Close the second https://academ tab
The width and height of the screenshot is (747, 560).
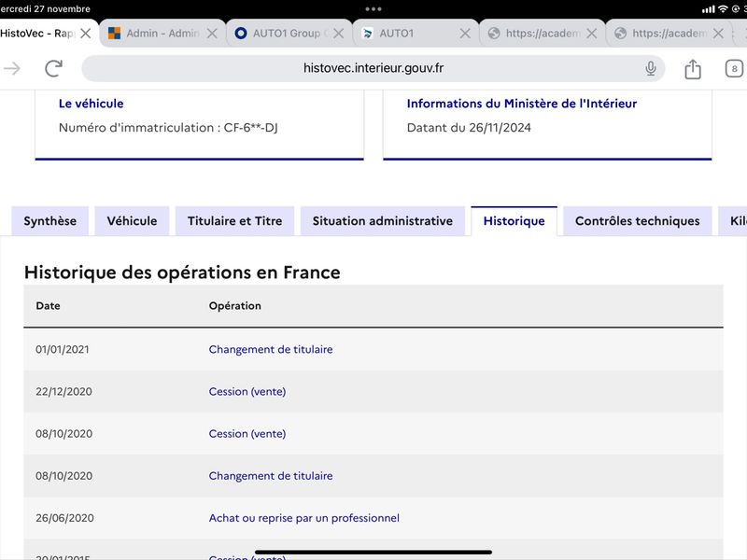click(x=718, y=34)
